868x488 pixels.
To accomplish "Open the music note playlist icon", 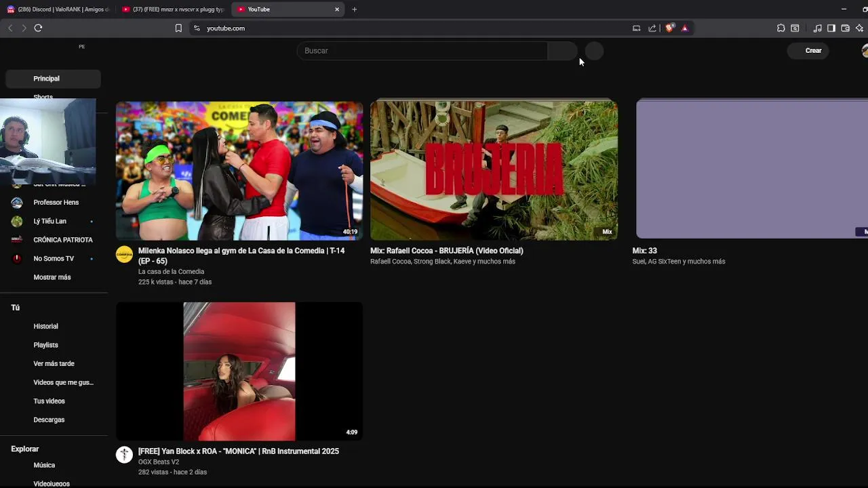I will tap(818, 28).
